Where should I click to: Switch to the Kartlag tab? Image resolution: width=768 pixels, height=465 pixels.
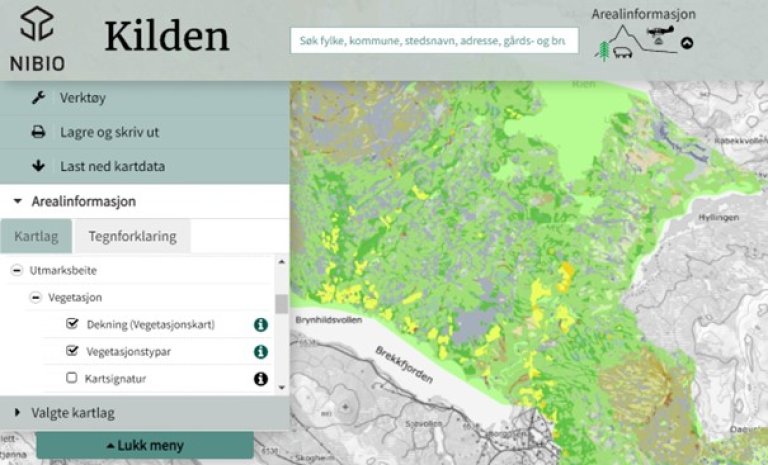tap(36, 236)
